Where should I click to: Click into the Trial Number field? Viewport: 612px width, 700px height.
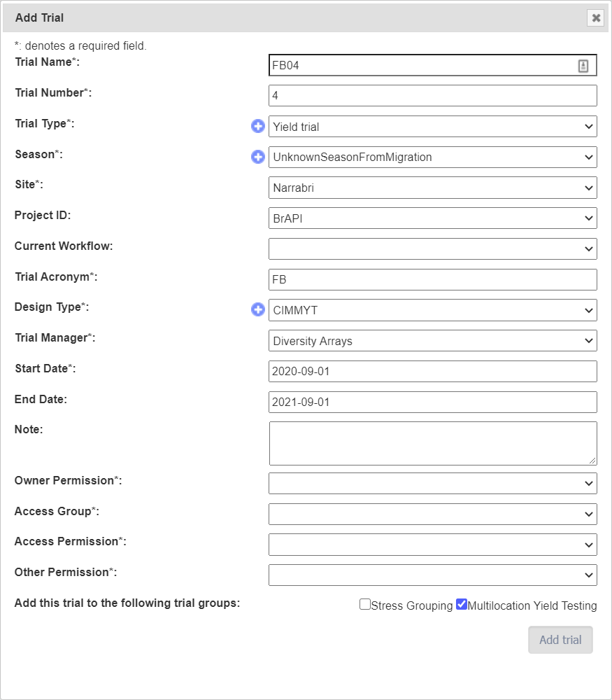pyautogui.click(x=432, y=96)
